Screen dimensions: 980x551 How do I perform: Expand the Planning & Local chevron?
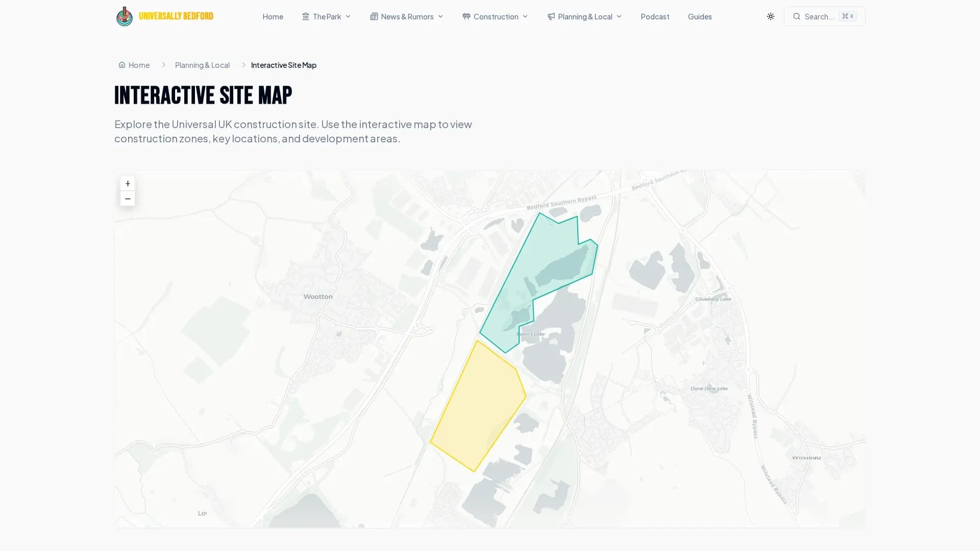619,16
